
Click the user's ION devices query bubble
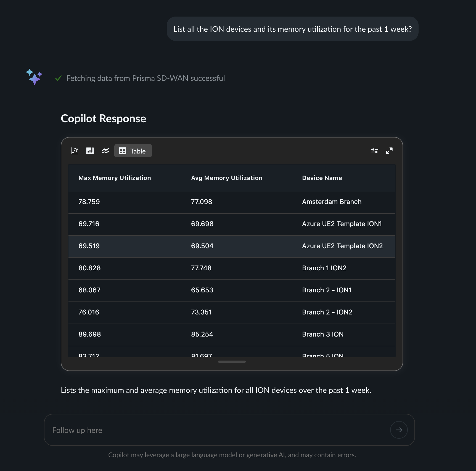[x=292, y=29]
